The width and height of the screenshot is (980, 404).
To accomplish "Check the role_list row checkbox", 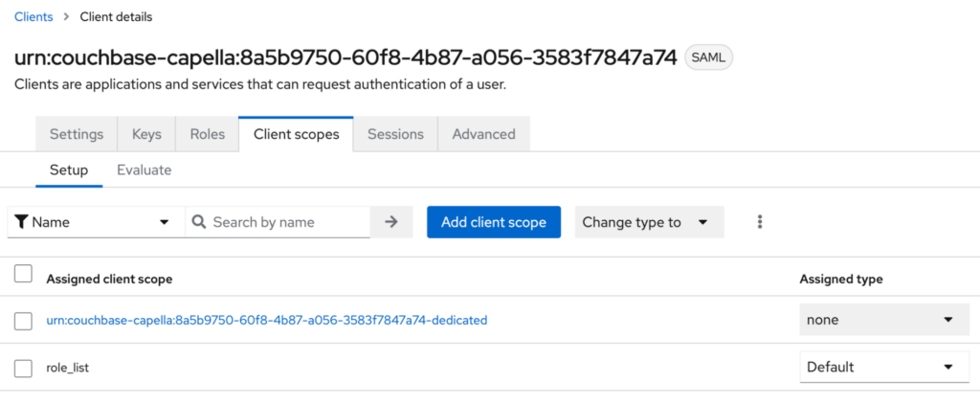I will (23, 369).
